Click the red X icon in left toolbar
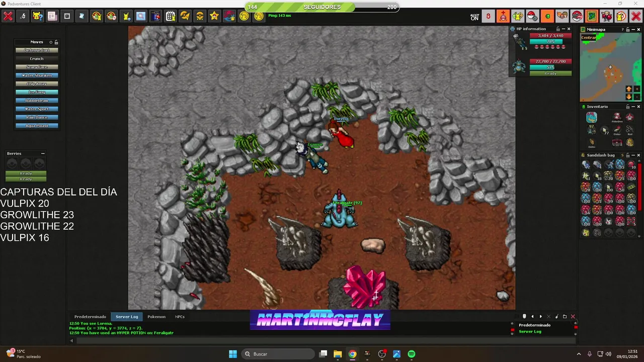 (x=8, y=16)
